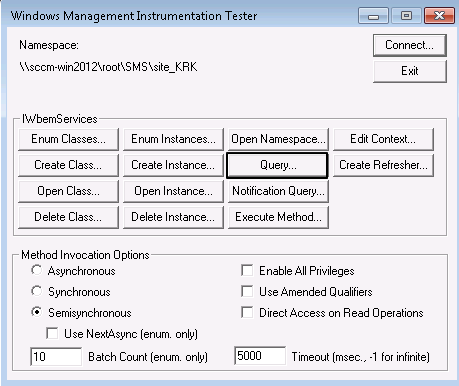The height and width of the screenshot is (386, 459).
Task: Click the Batch Count input field
Action: 56,356
